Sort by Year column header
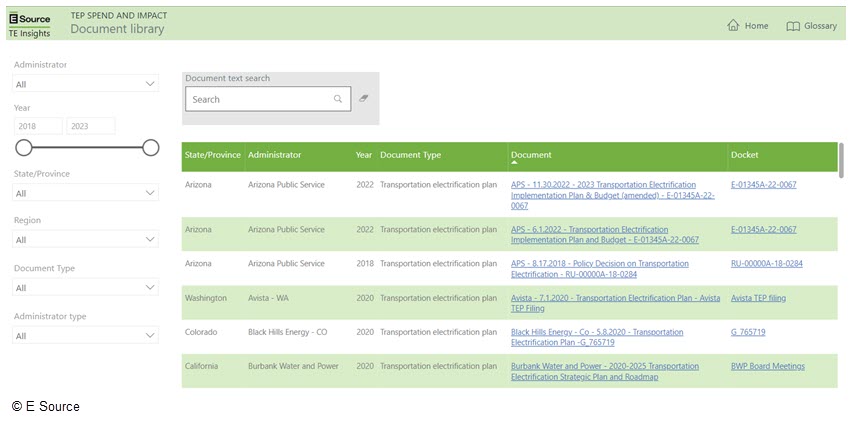Viewport: 852px width, 422px height. click(364, 155)
